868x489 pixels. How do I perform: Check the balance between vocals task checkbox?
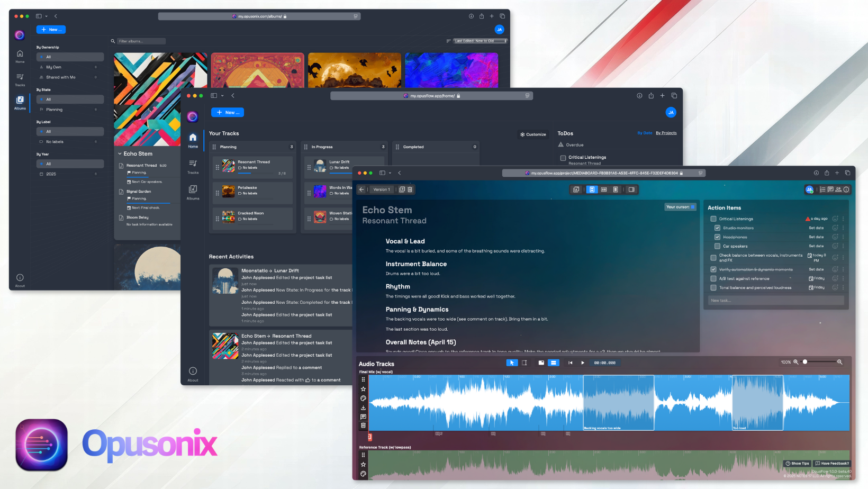[x=713, y=258]
